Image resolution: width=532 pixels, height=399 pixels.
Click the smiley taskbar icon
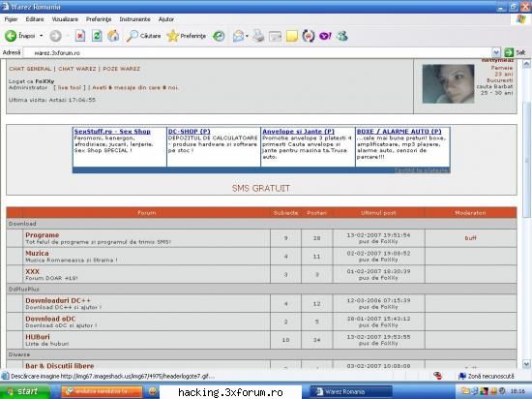pyautogui.click(x=154, y=391)
